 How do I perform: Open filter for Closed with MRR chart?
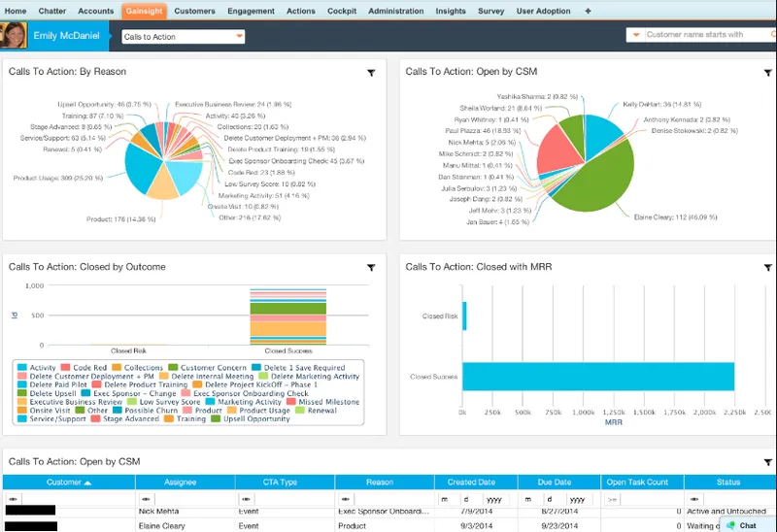(767, 268)
